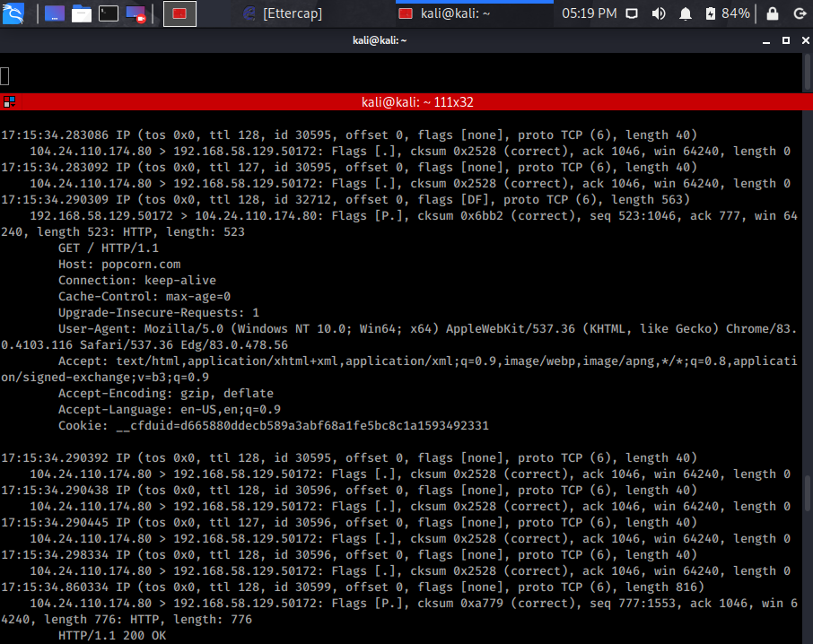Click the 'Cache-Control: max-age=0' header
The width and height of the screenshot is (813, 644).
144,296
